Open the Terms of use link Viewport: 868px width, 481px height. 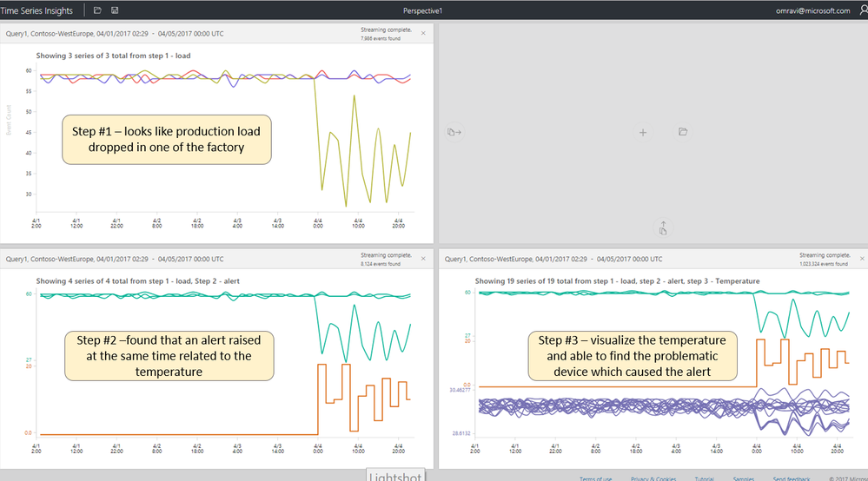[596, 478]
